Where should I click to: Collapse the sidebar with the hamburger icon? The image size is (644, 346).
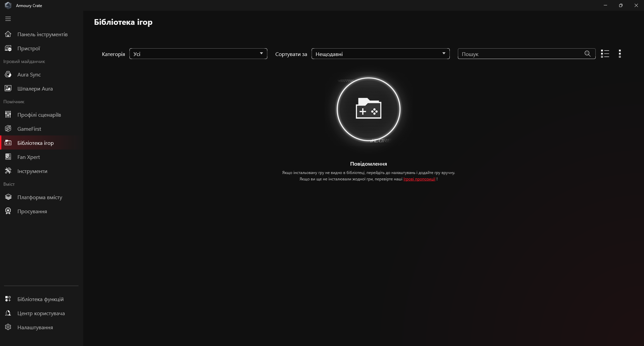click(x=8, y=19)
